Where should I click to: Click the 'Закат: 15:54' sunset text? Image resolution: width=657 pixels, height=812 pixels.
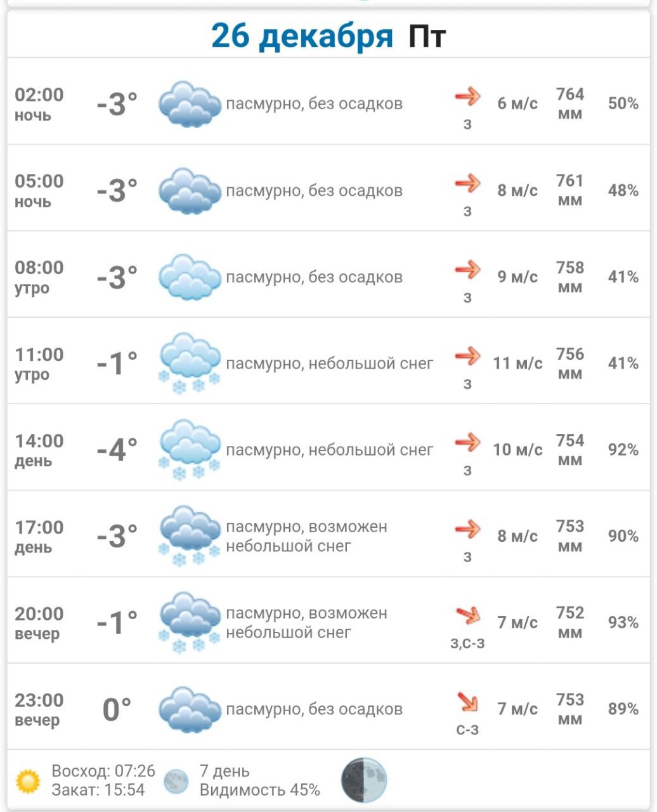point(98,790)
